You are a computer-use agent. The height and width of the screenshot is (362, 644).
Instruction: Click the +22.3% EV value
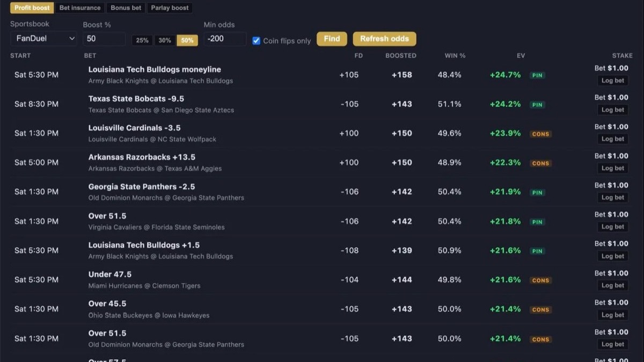pyautogui.click(x=505, y=162)
